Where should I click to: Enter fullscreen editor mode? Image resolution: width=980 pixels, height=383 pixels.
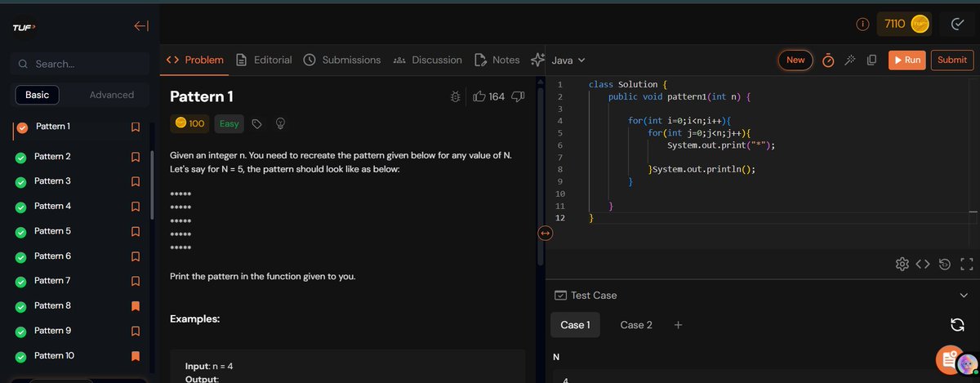click(967, 264)
